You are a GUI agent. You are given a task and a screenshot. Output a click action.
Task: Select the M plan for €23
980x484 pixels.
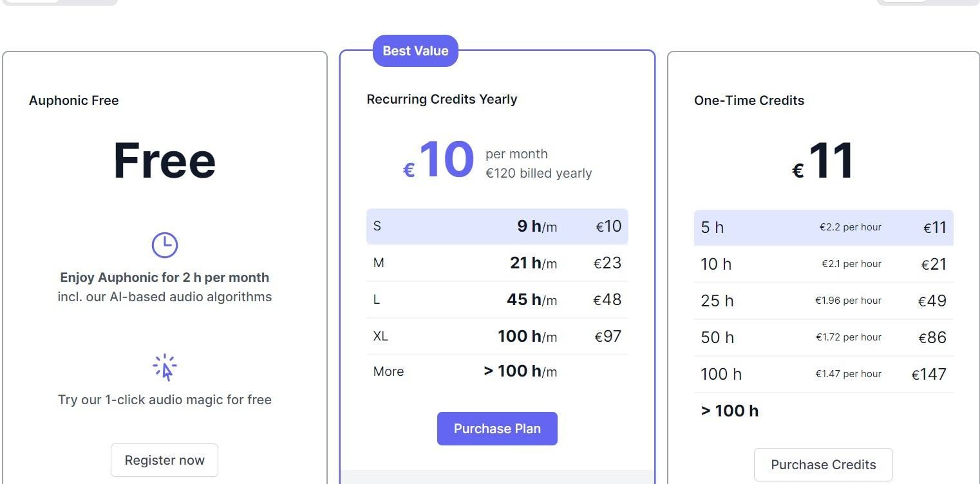coord(497,263)
